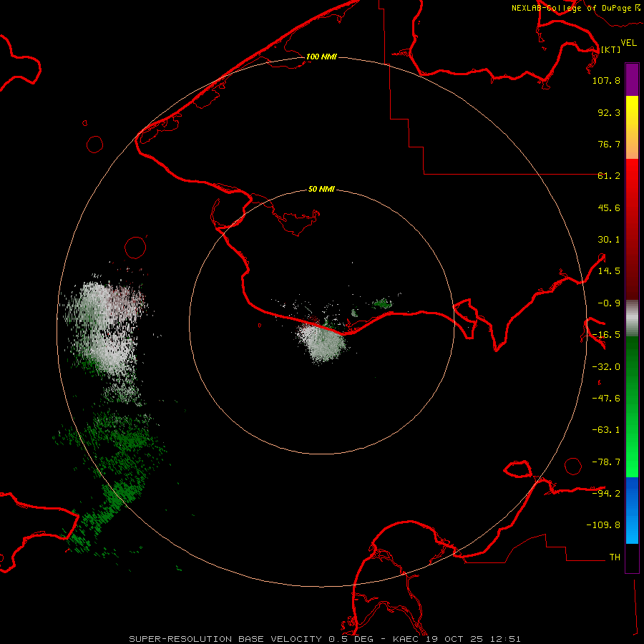The width and height of the screenshot is (644, 644).
Task: Click the 45.6 legend value
Action: pyautogui.click(x=609, y=208)
